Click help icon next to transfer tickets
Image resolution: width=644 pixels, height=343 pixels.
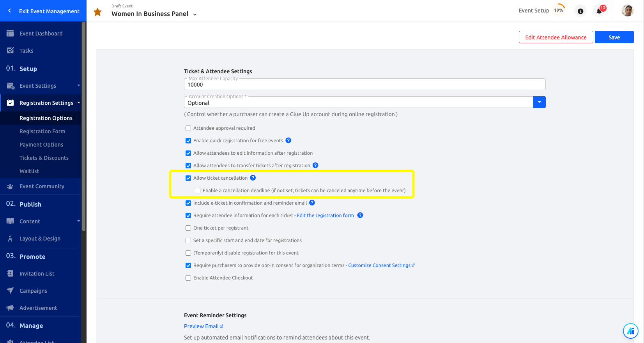[316, 165]
